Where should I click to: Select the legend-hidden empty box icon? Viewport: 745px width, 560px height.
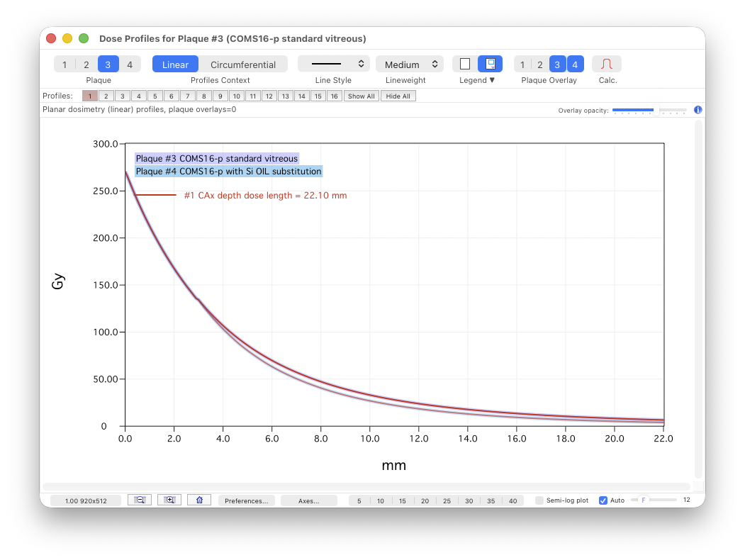[x=465, y=65]
